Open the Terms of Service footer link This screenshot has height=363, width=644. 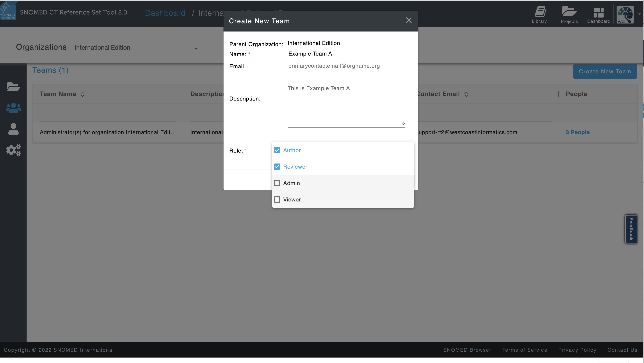pos(525,350)
